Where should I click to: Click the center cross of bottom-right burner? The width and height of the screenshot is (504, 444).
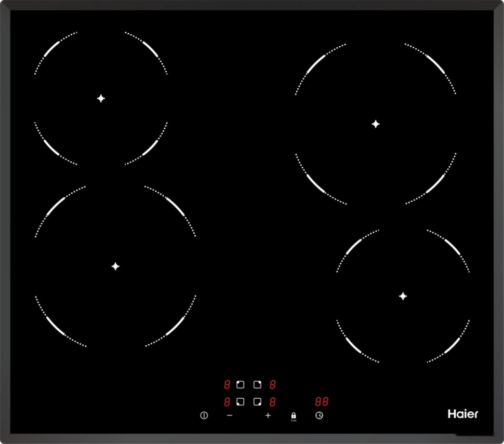tap(403, 295)
